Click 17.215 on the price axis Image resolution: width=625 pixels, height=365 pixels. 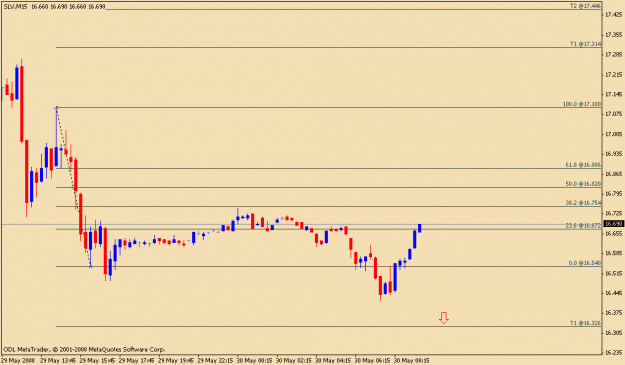click(614, 75)
